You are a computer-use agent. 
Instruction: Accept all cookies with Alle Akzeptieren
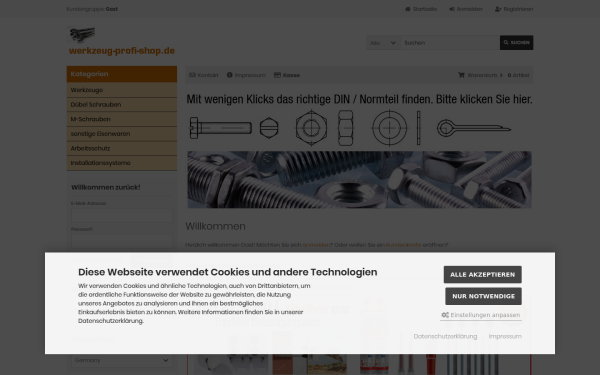pos(483,274)
